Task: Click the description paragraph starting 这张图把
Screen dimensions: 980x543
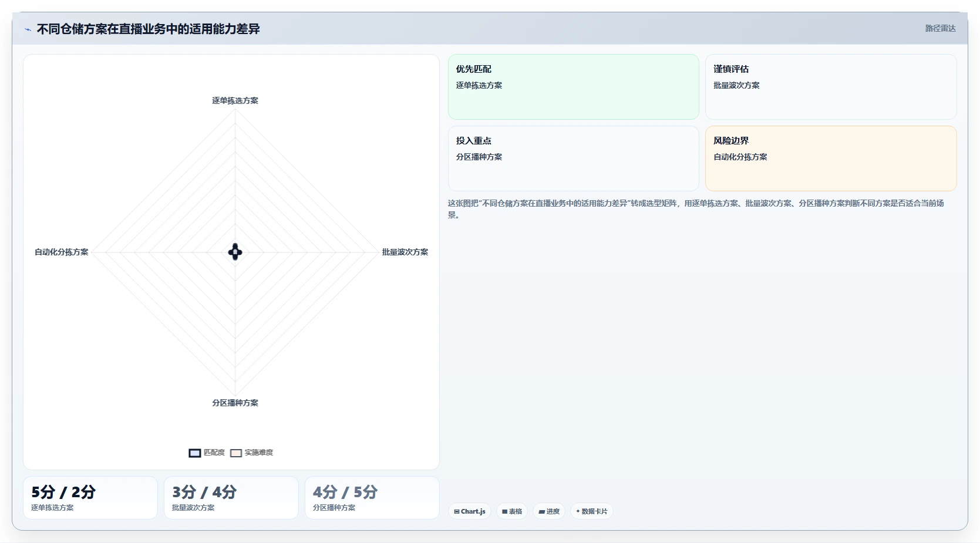Action: (696, 209)
